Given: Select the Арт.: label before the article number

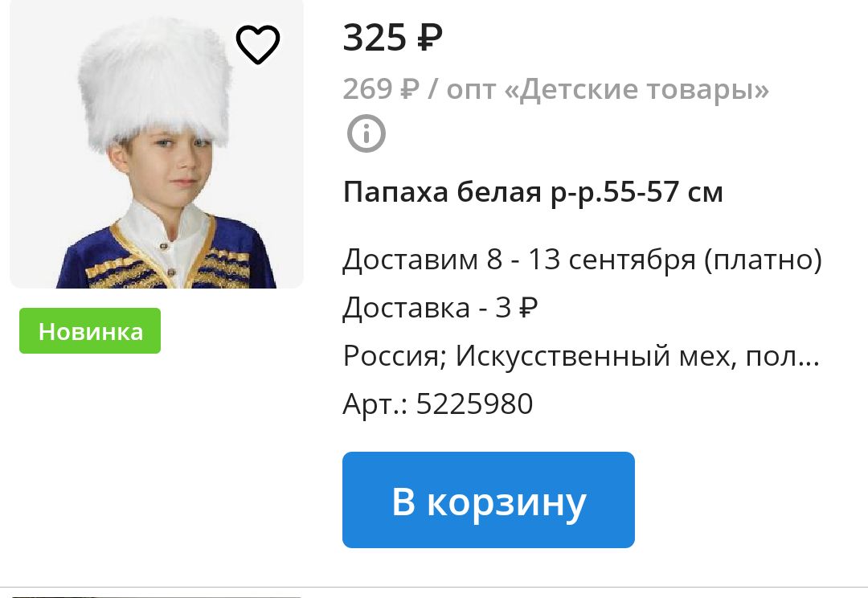Looking at the screenshot, I should click(375, 404).
